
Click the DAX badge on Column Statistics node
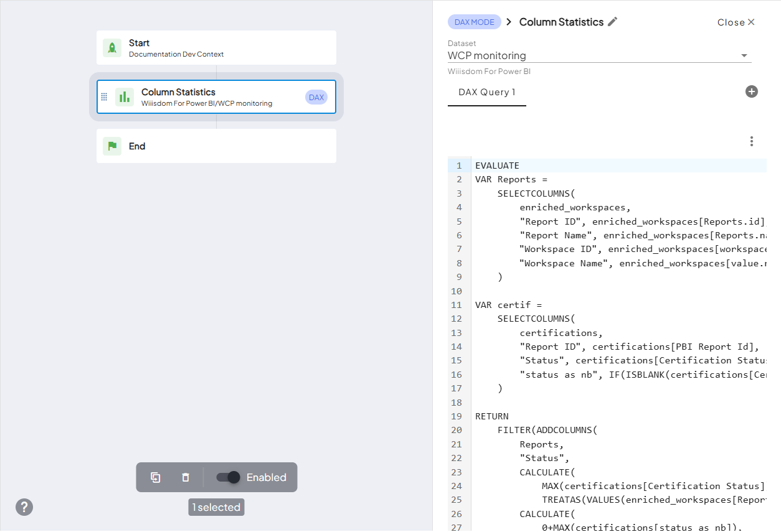click(x=316, y=97)
